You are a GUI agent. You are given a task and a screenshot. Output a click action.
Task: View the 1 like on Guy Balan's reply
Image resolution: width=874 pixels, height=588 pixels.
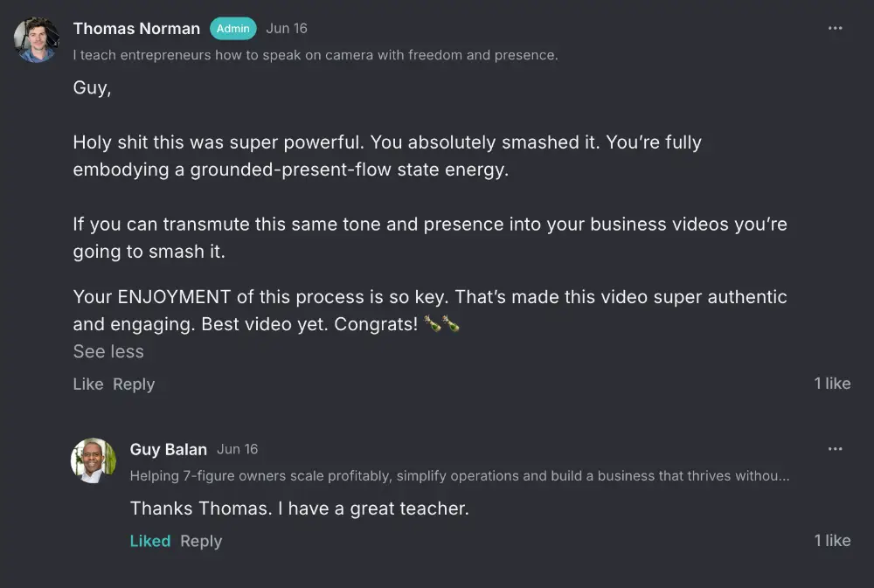pyautogui.click(x=832, y=541)
